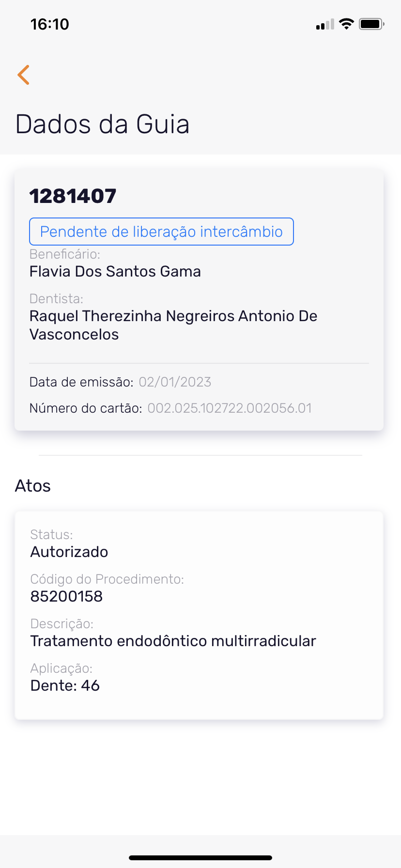Screen dimensions: 401x868
Task: Tap the battery indicator icon
Action: pos(371,24)
